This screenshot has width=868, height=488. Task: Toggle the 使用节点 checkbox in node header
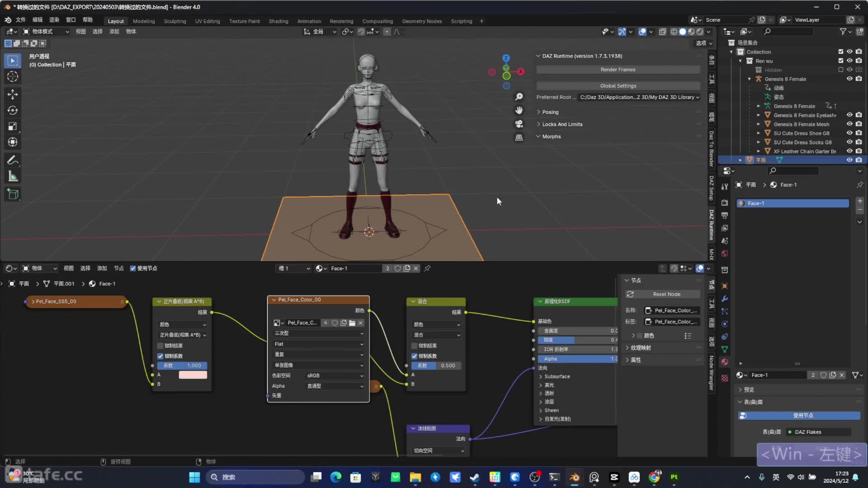click(133, 268)
